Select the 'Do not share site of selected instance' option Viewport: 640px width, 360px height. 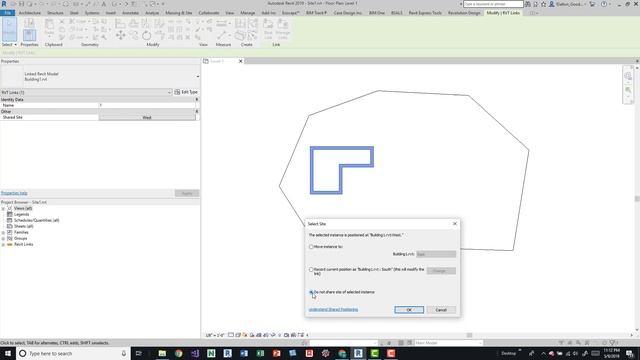311,292
